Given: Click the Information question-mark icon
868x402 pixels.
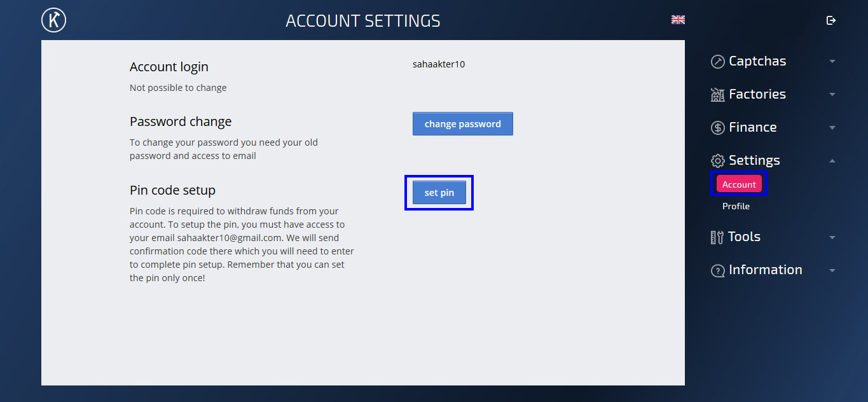Looking at the screenshot, I should (x=717, y=270).
